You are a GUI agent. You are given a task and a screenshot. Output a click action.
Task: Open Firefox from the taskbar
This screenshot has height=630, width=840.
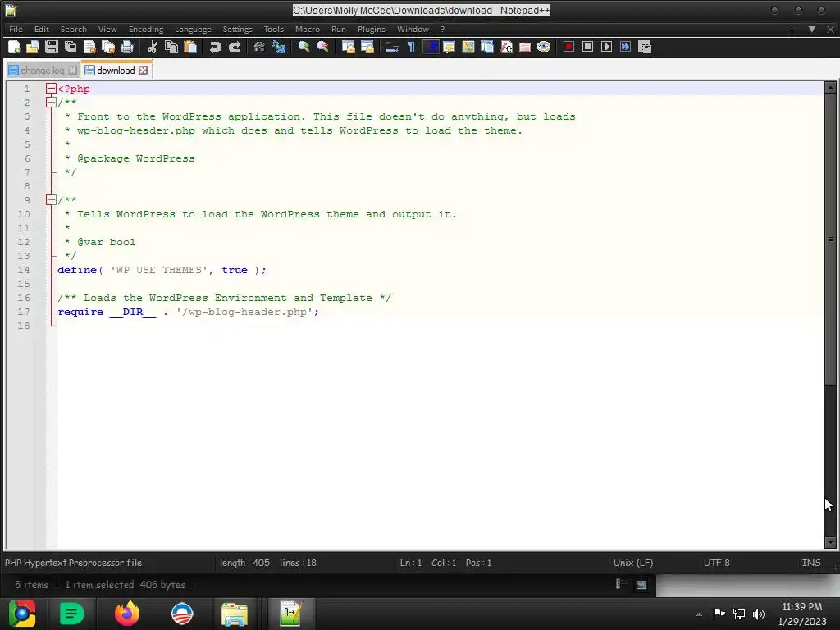coord(127,614)
